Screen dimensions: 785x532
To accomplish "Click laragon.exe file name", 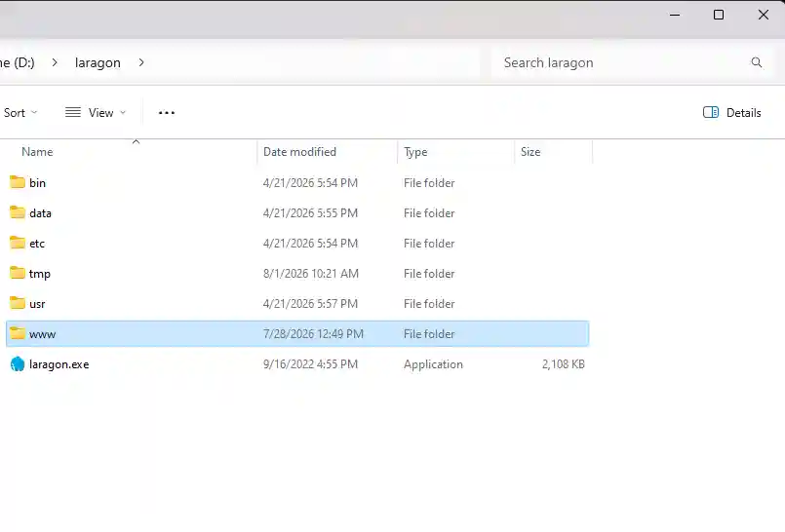I will (x=59, y=364).
